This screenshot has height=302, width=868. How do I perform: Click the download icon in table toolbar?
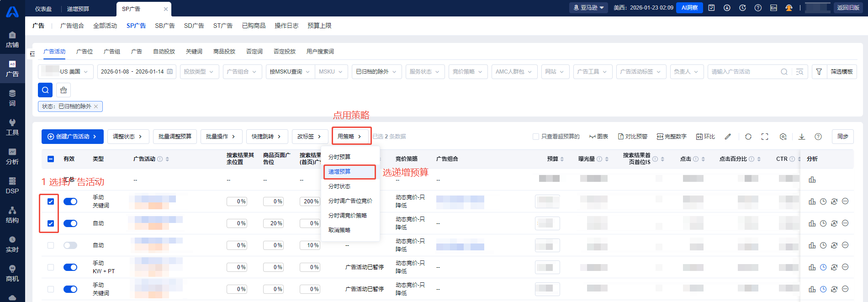coord(802,137)
